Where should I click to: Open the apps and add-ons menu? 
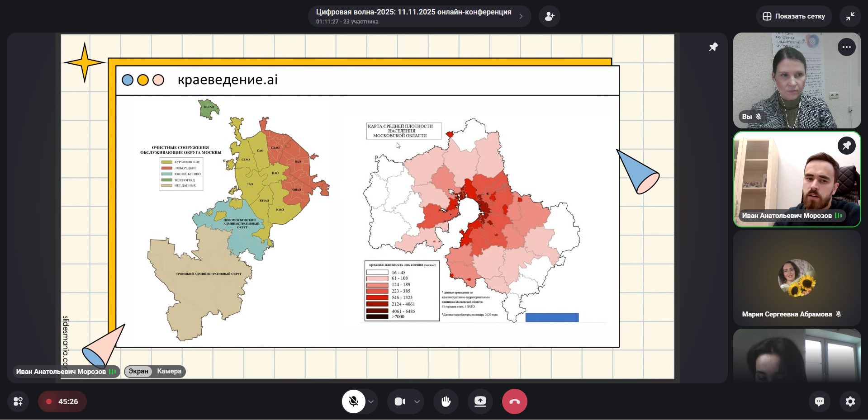[x=18, y=401]
